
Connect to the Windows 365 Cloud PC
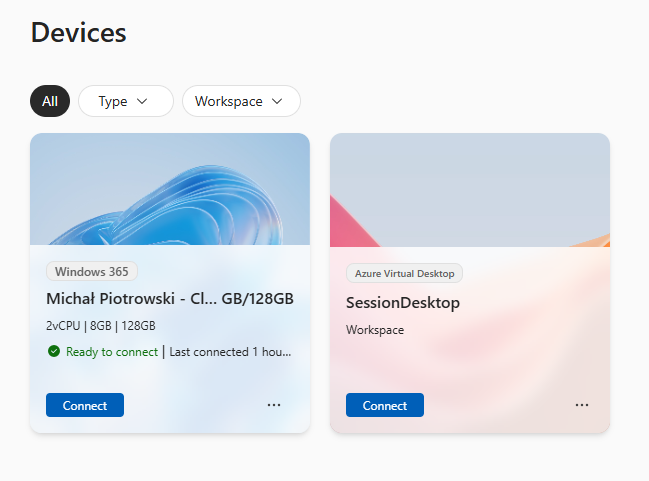click(x=85, y=405)
